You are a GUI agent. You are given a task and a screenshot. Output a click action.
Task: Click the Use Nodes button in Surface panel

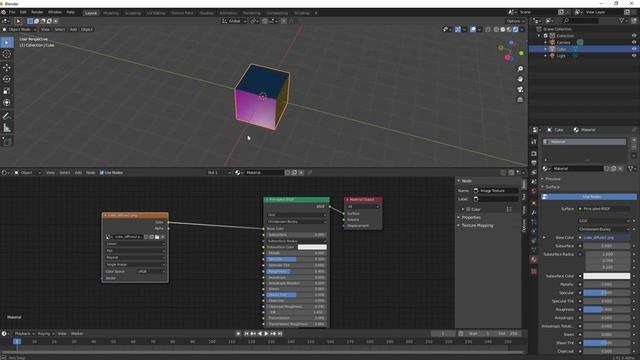coord(589,197)
